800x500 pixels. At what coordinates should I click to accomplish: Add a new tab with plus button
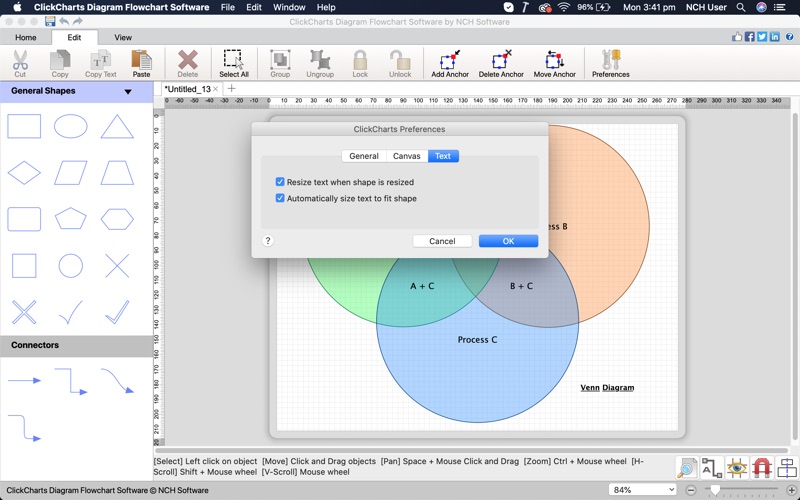click(x=231, y=89)
